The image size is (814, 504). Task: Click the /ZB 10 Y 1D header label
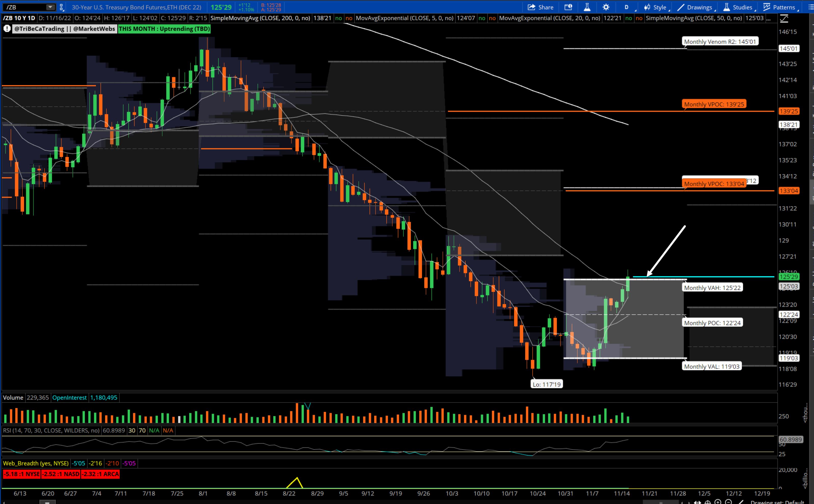click(x=19, y=18)
